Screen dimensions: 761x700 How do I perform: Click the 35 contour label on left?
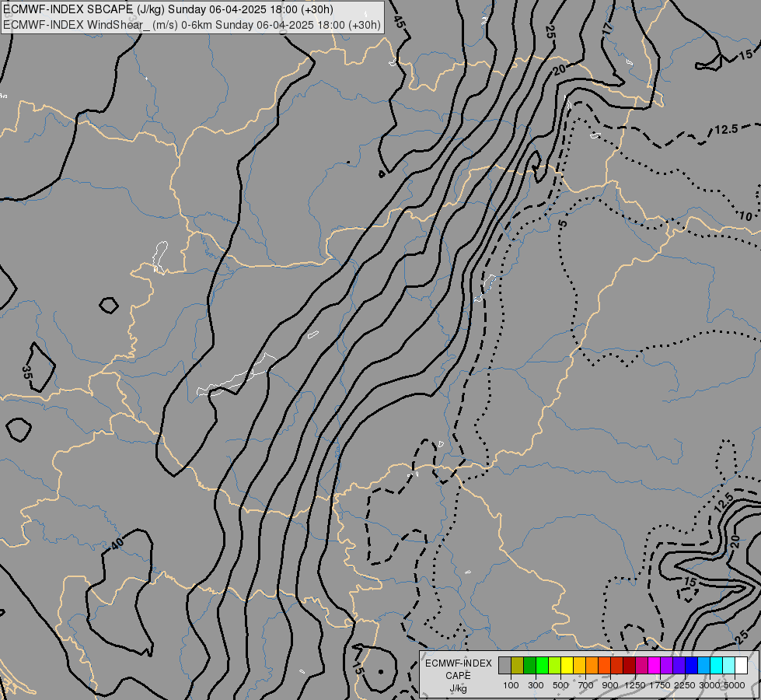[27, 373]
